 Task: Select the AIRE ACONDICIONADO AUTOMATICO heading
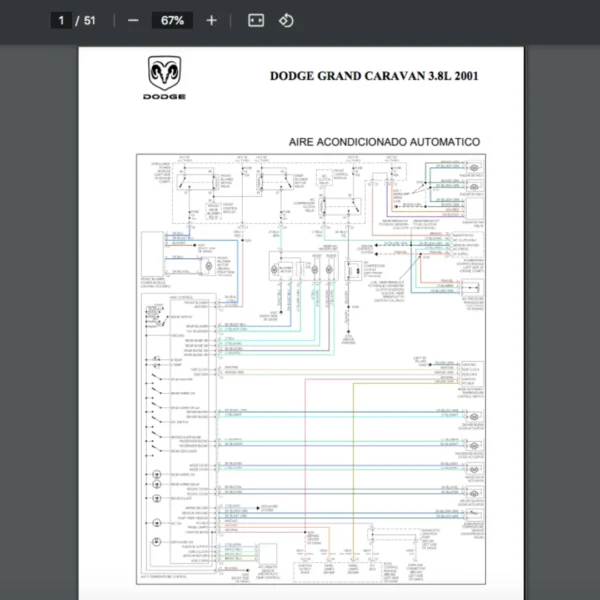[384, 142]
